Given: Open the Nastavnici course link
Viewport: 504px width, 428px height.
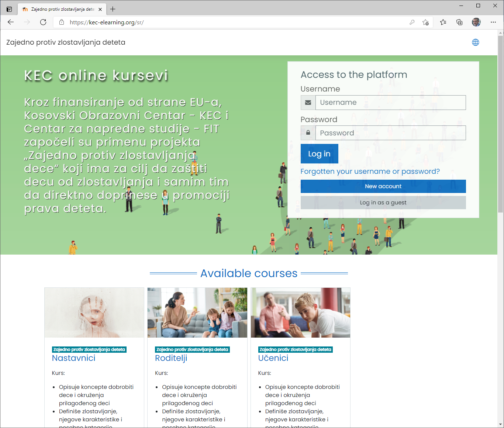Looking at the screenshot, I should coord(74,358).
